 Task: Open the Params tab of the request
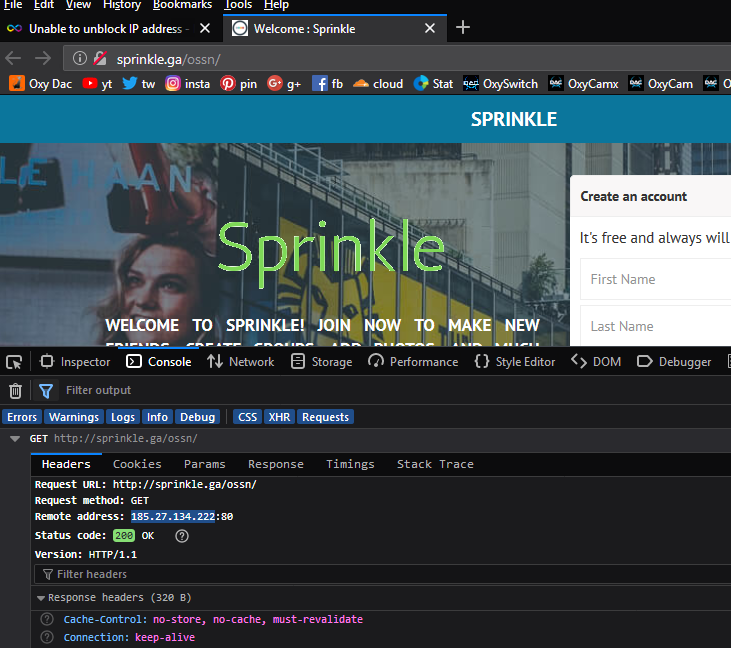(x=205, y=464)
